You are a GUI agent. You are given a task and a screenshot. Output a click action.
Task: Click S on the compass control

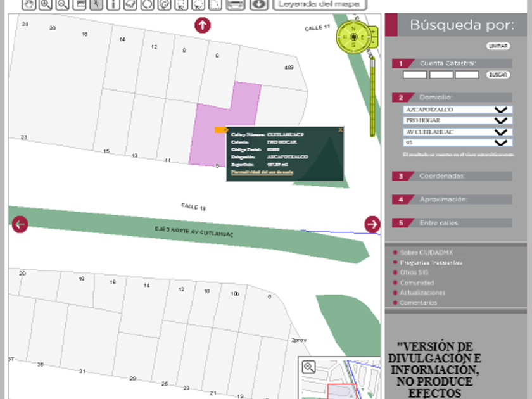pos(353,45)
